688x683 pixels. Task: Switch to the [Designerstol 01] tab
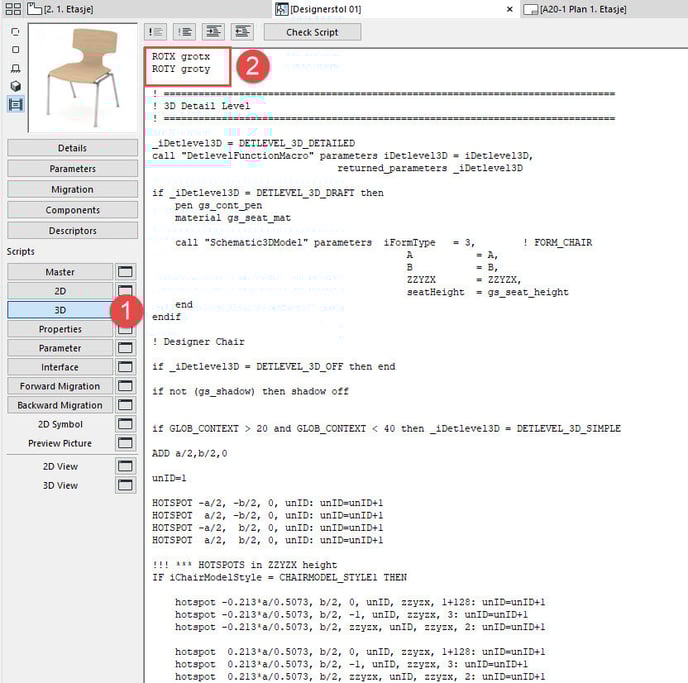pyautogui.click(x=326, y=9)
